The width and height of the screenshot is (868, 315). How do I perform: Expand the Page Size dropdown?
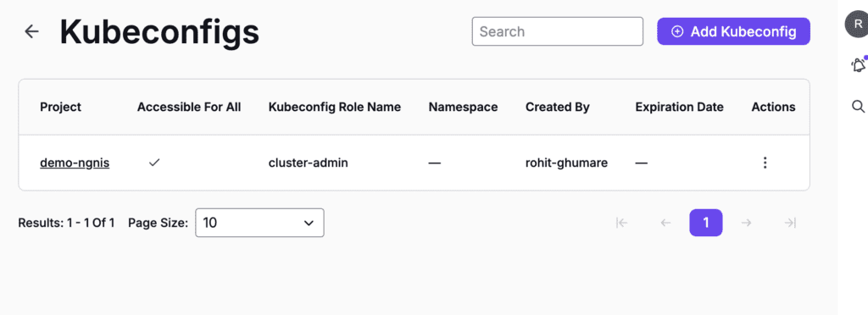coord(259,223)
